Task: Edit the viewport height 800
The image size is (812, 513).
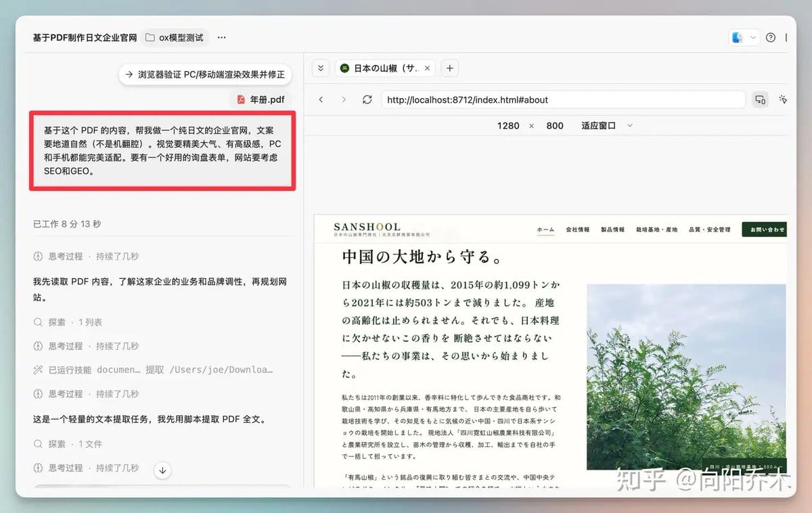Action: point(555,125)
